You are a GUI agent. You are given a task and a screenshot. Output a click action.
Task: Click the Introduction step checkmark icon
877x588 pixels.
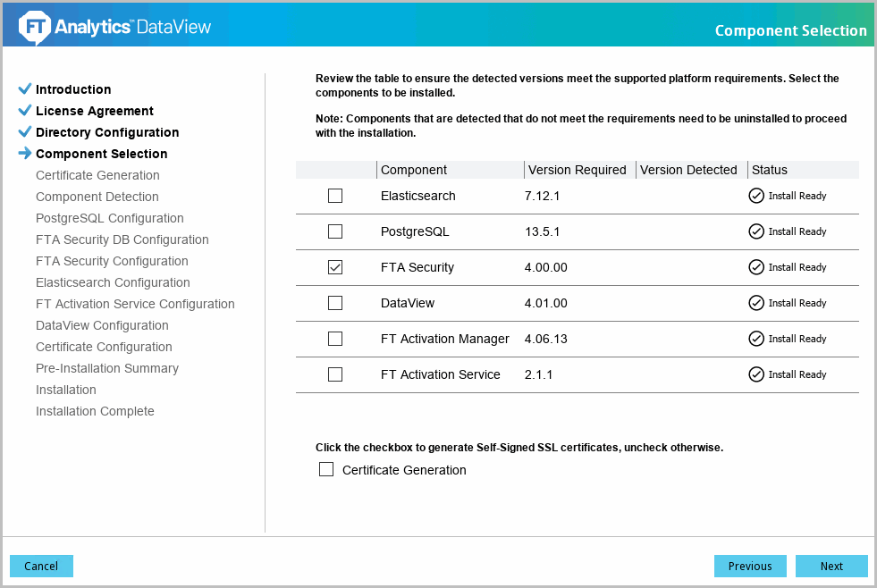tap(25, 89)
